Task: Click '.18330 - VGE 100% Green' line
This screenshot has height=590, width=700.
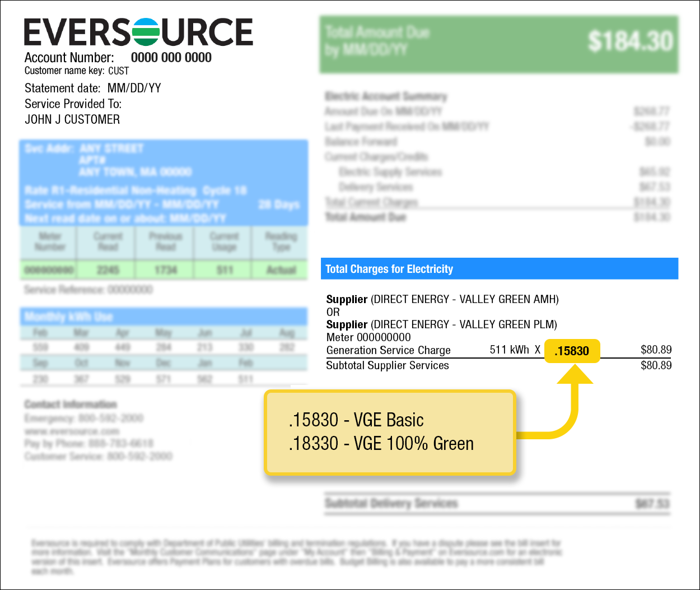Action: tap(381, 444)
